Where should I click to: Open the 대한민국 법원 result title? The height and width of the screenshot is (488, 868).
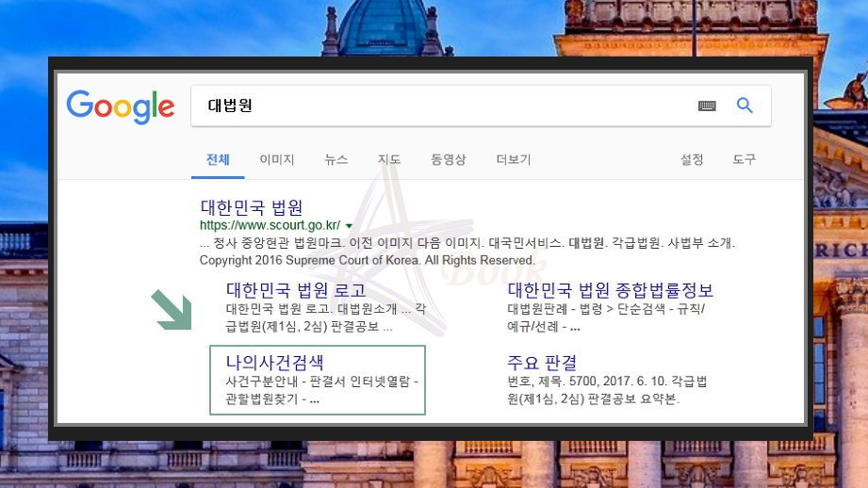coord(252,207)
